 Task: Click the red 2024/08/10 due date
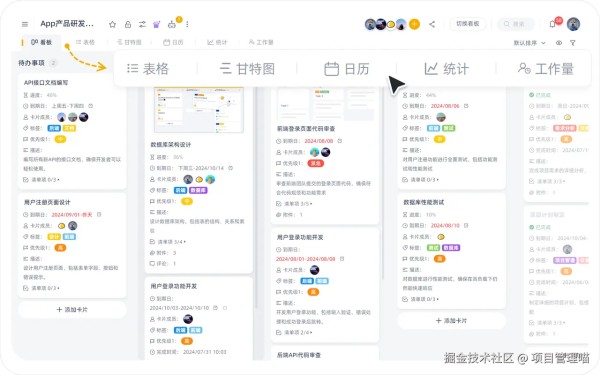(x=445, y=225)
